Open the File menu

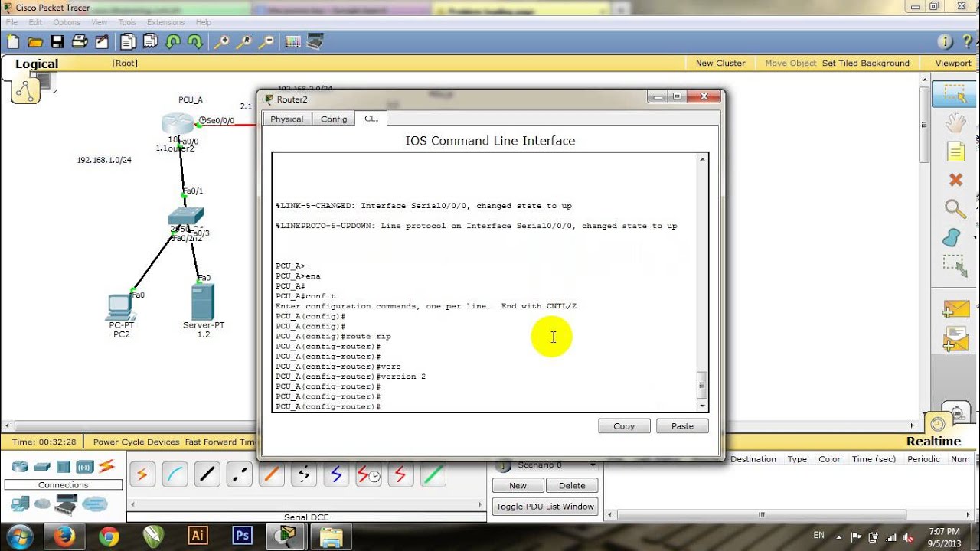tap(11, 22)
